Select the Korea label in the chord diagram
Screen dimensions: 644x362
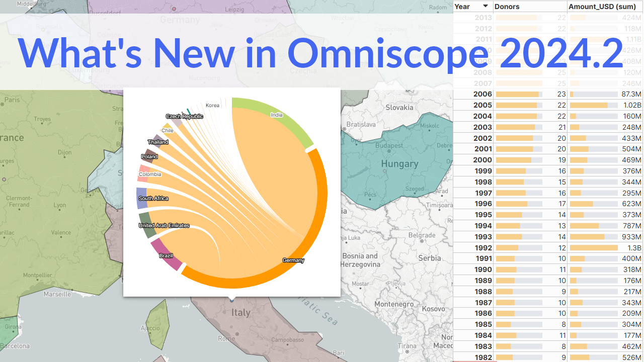212,105
